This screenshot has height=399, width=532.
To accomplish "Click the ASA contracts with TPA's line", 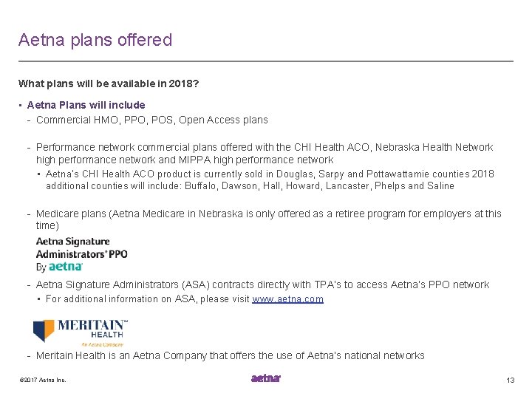I will [262, 284].
